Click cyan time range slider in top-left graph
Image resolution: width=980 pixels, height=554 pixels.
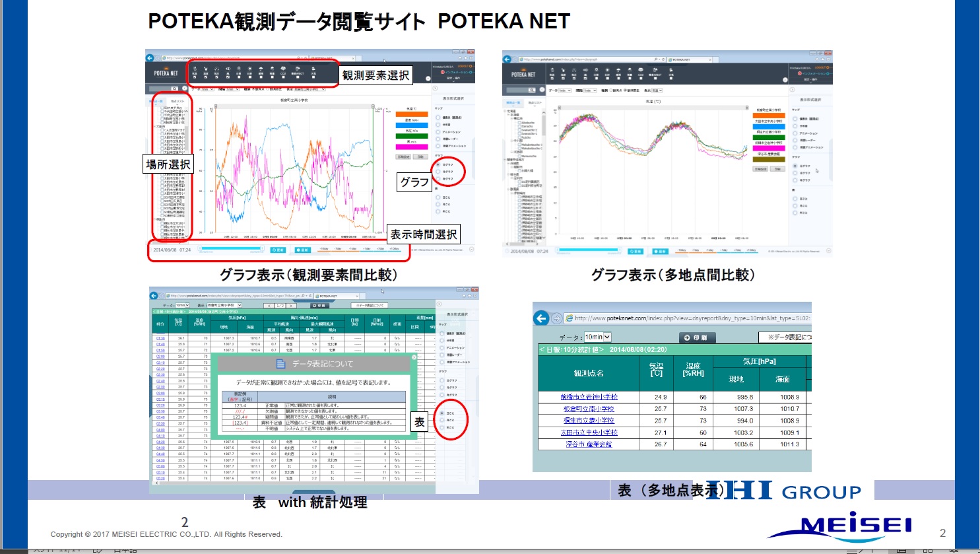tap(231, 248)
